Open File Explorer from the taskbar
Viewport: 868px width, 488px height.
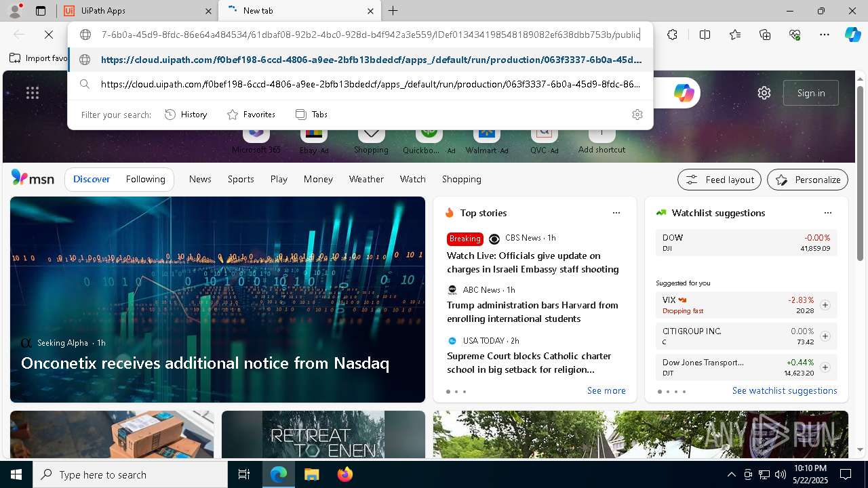point(311,474)
